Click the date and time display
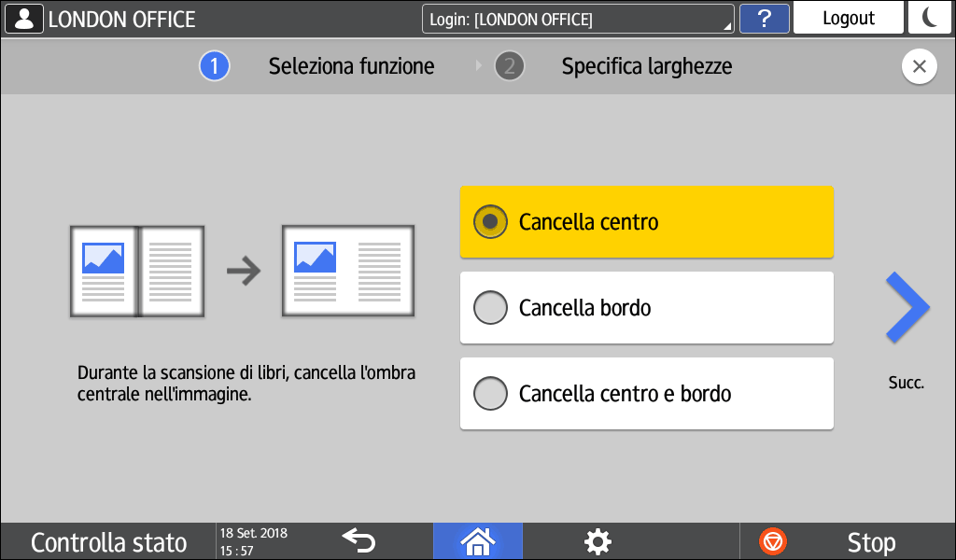Screen dimensions: 956x560 [x=254, y=541]
